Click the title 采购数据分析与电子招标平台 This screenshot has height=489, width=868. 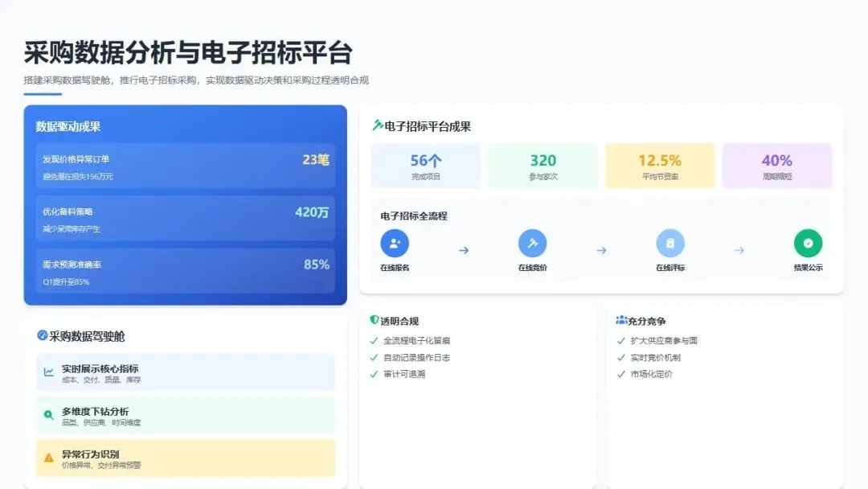tap(188, 53)
